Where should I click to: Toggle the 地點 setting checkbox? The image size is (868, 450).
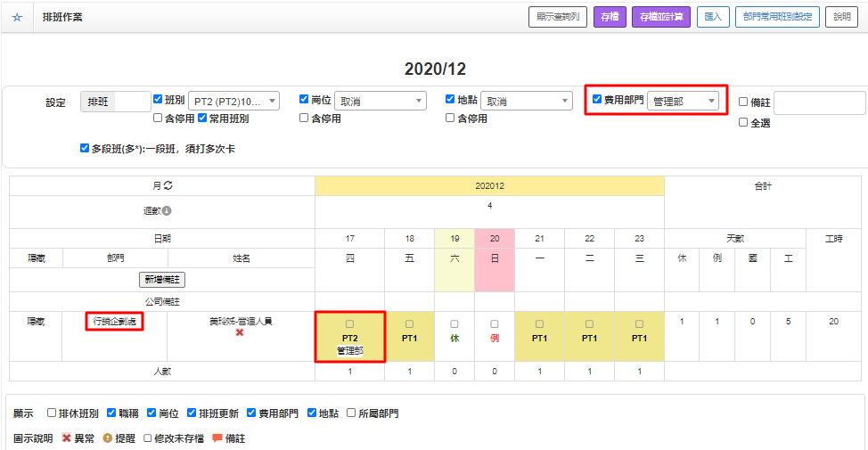pyautogui.click(x=450, y=99)
